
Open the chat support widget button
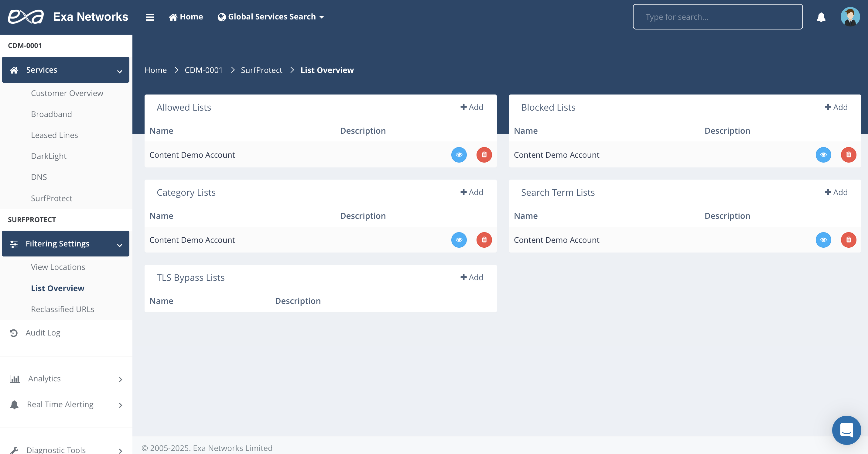point(846,430)
